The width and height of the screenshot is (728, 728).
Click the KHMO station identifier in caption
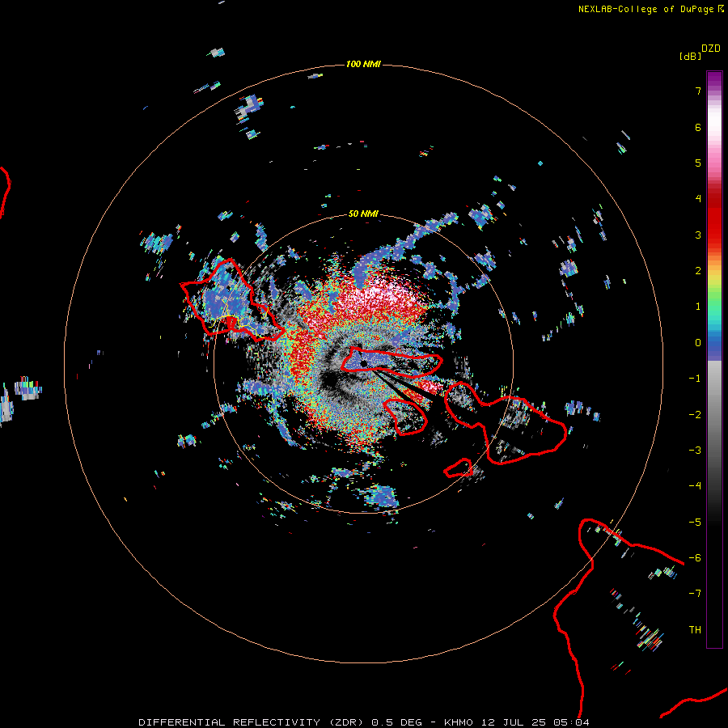tap(459, 722)
